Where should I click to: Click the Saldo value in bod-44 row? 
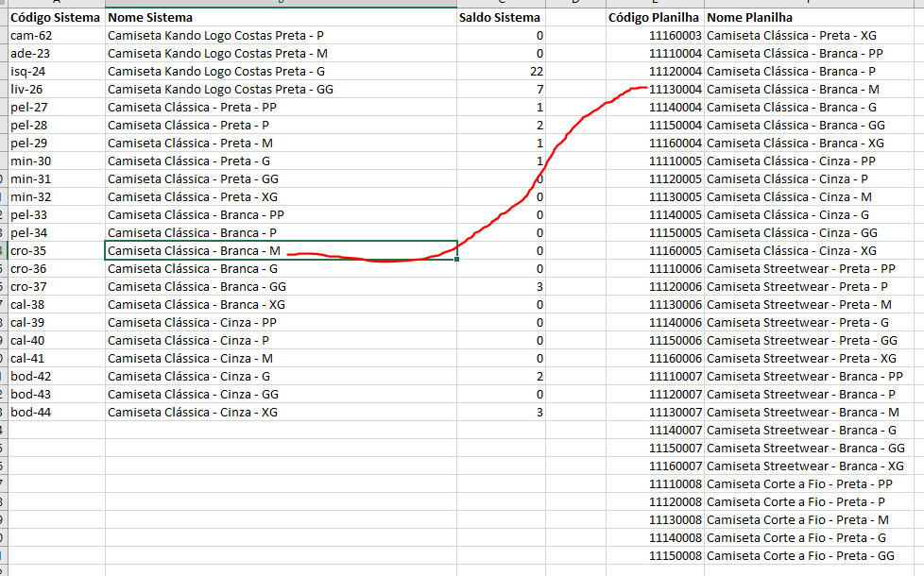[501, 413]
